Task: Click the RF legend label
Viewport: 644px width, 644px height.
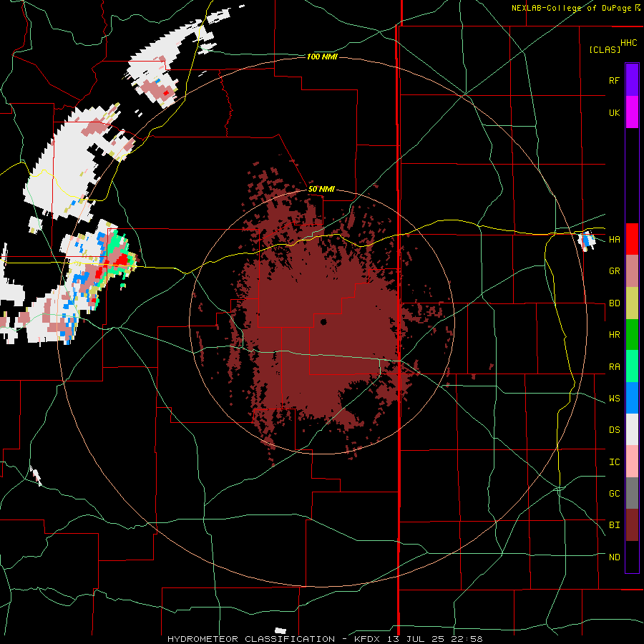Action: click(x=614, y=80)
